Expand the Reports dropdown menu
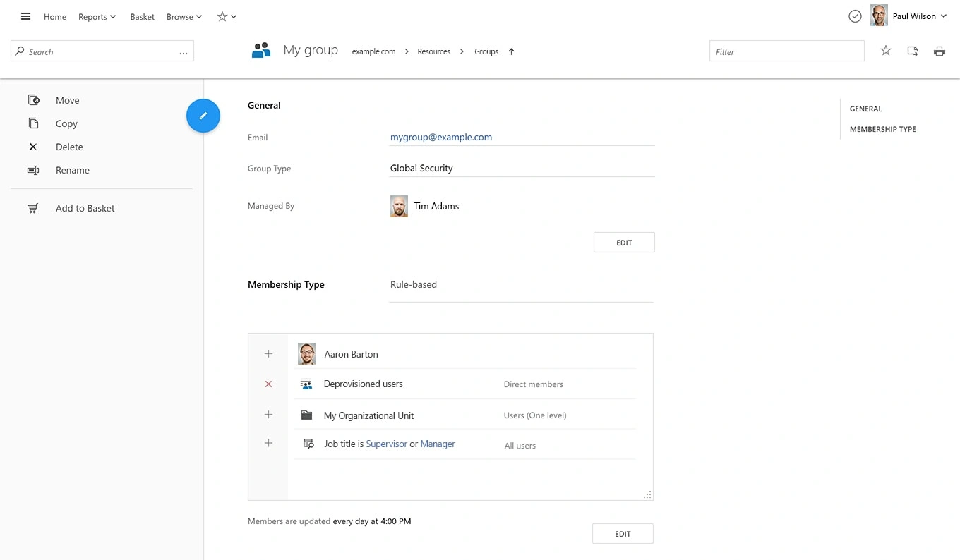Viewport: 960px width, 560px height. point(97,17)
